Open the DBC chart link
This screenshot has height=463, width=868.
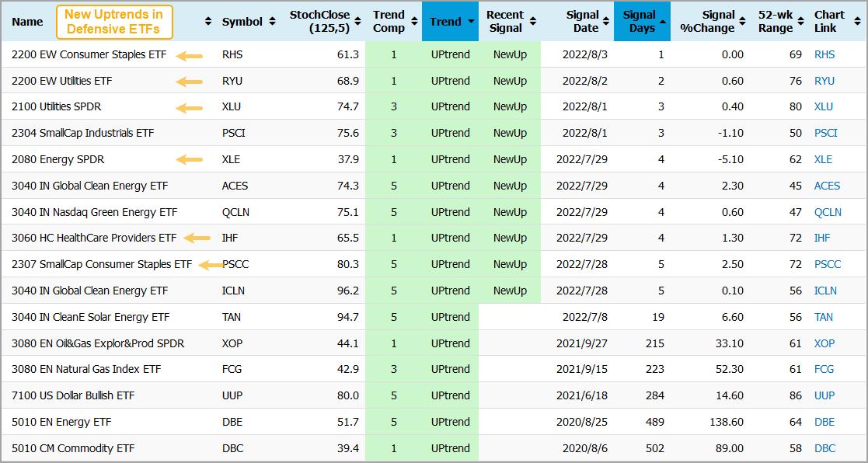(x=824, y=448)
